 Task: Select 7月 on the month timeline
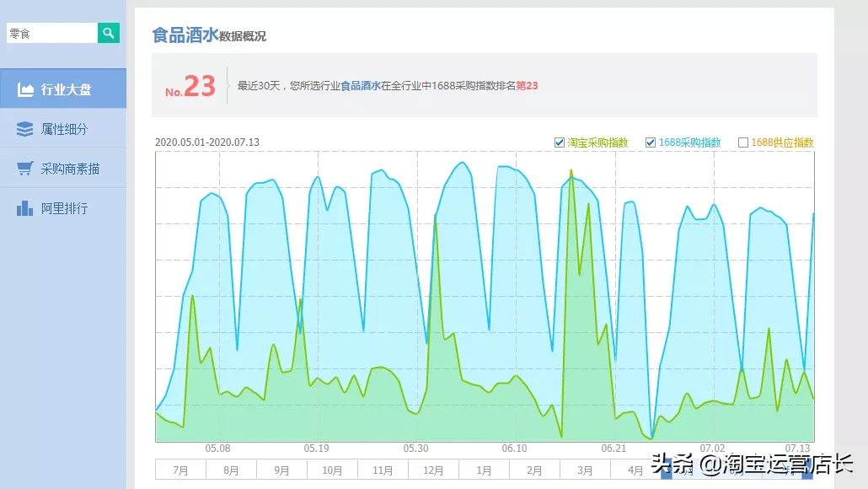pyautogui.click(x=180, y=470)
